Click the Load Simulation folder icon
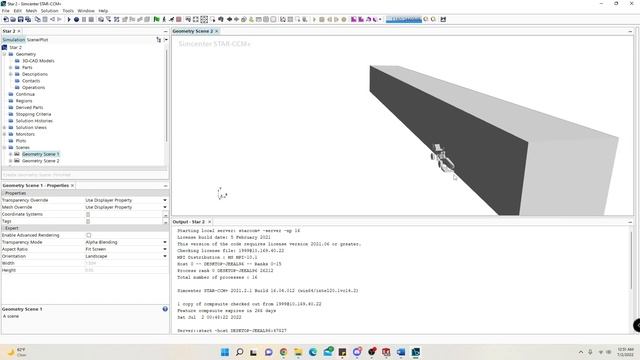Screen dimensions: 640x360 click(x=13, y=19)
